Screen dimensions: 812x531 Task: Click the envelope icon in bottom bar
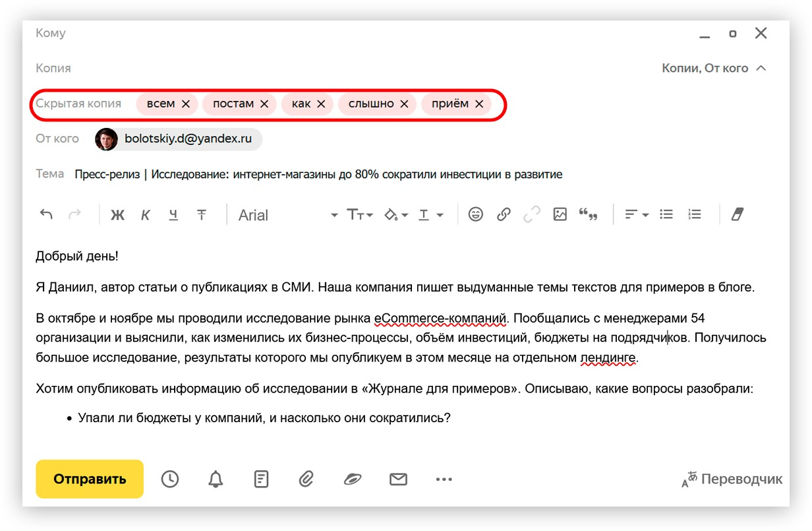[398, 480]
